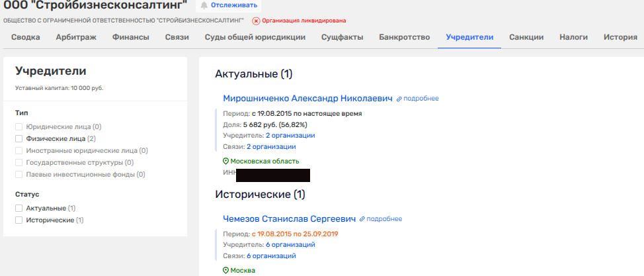Toggle the Юридические лица checkbox
This screenshot has height=276, width=644.
click(x=19, y=127)
